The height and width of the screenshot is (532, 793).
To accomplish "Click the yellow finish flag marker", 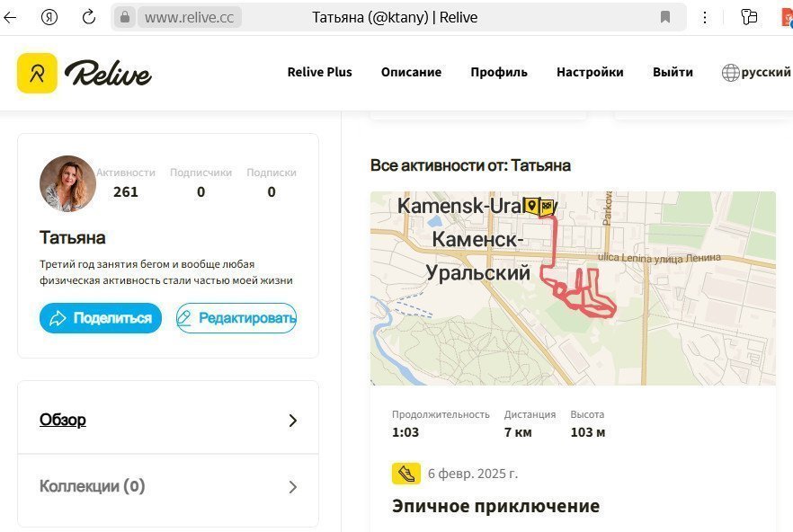I will [x=547, y=208].
